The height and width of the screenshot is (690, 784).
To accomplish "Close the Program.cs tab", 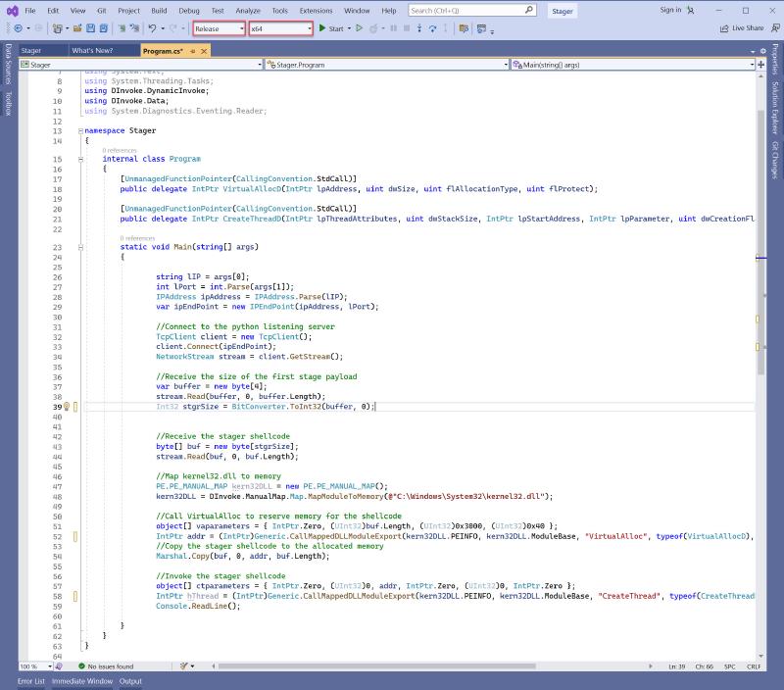I will 204,51.
